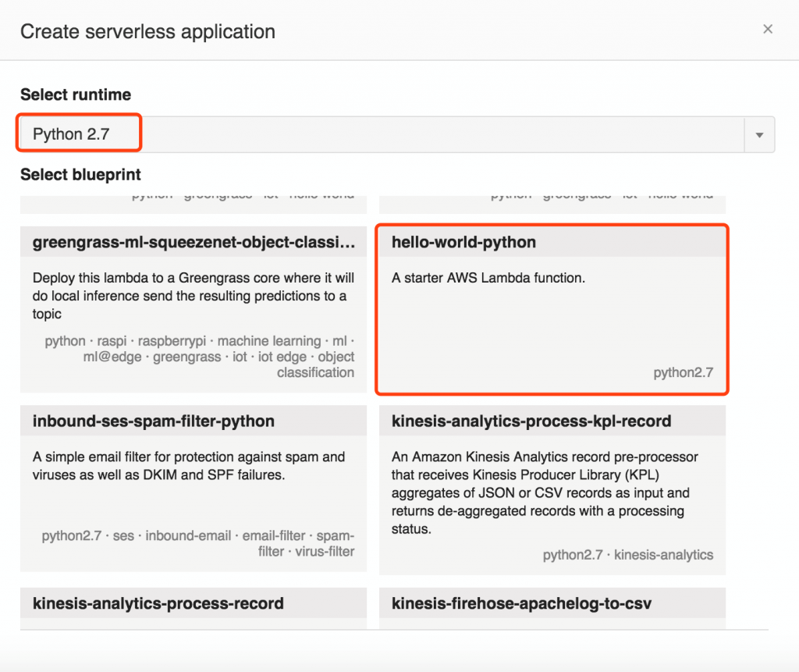
Task: Click the partially visible top-right greengrass blueprint
Action: point(552,204)
